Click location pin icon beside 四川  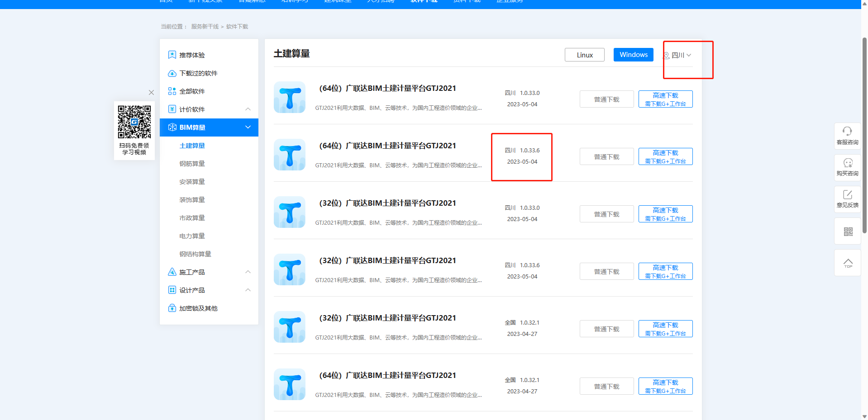(x=666, y=55)
